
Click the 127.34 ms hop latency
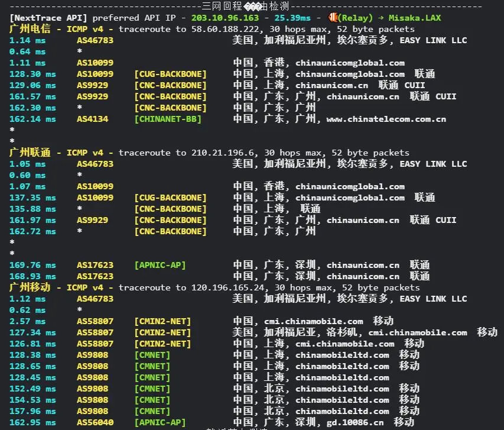32,332
